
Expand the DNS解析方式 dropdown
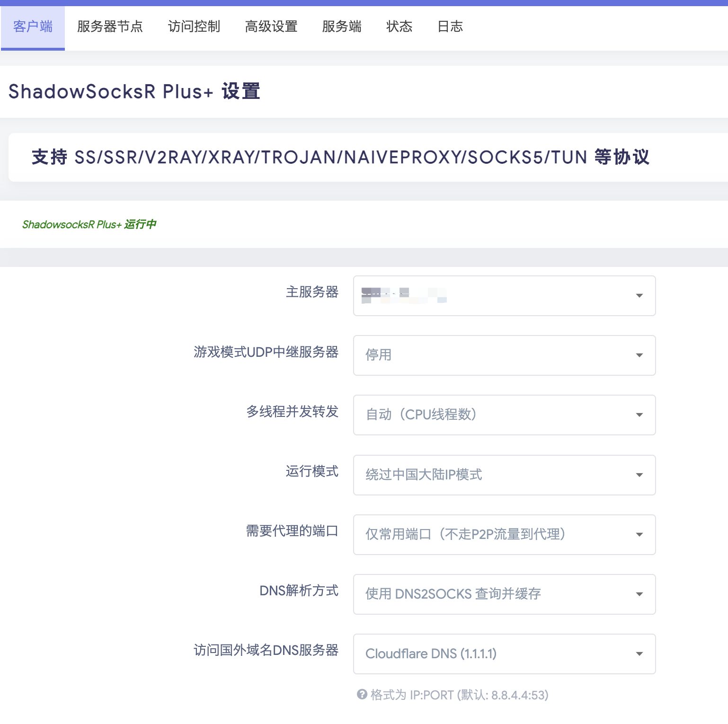click(504, 594)
